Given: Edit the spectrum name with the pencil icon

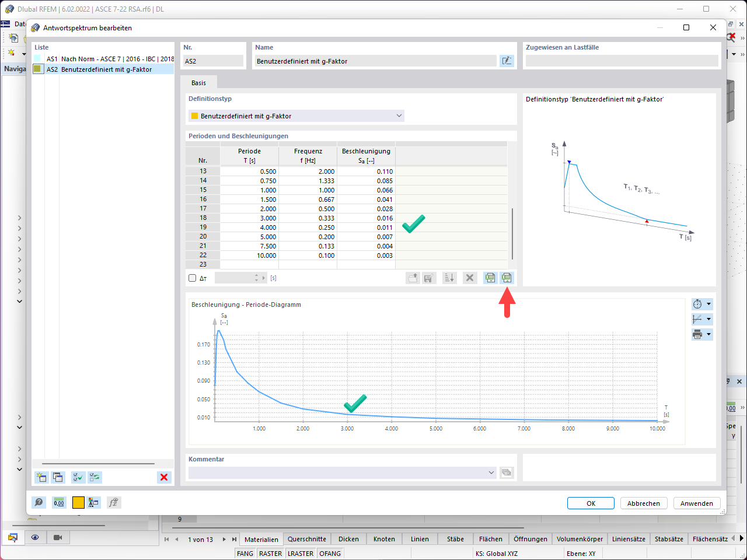Looking at the screenshot, I should click(507, 61).
